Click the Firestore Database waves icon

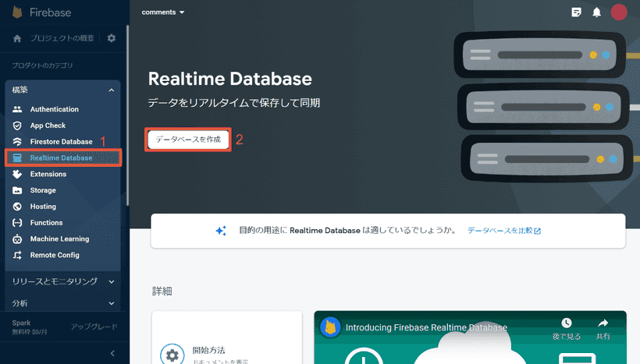pos(17,141)
